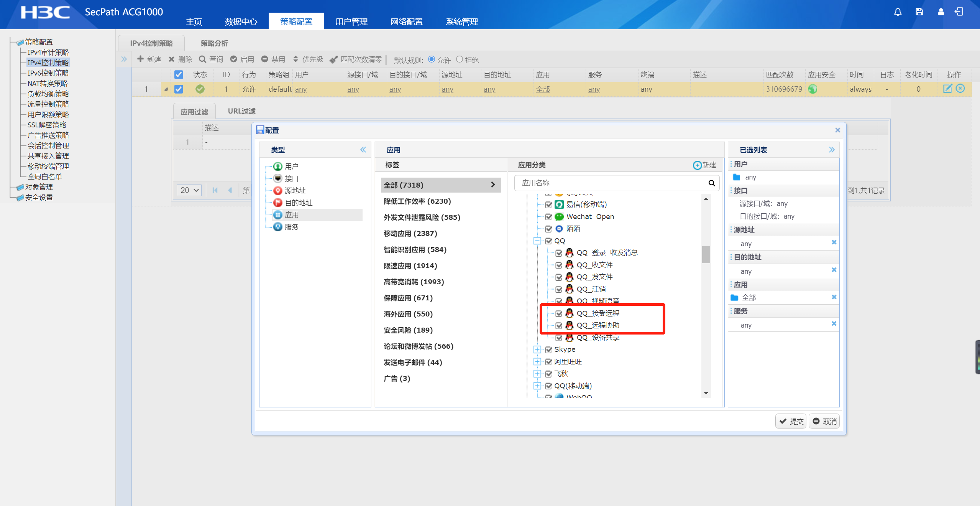The width and height of the screenshot is (980, 506).
Task: Uncheck the QQ_接受远程 checkbox
Action: (x=559, y=313)
